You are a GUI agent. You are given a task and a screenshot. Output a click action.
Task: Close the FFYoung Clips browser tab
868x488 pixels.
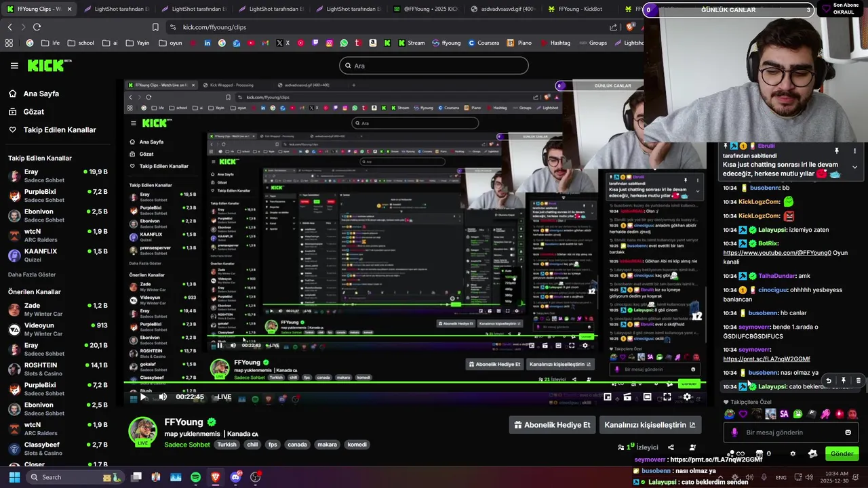pyautogui.click(x=70, y=9)
